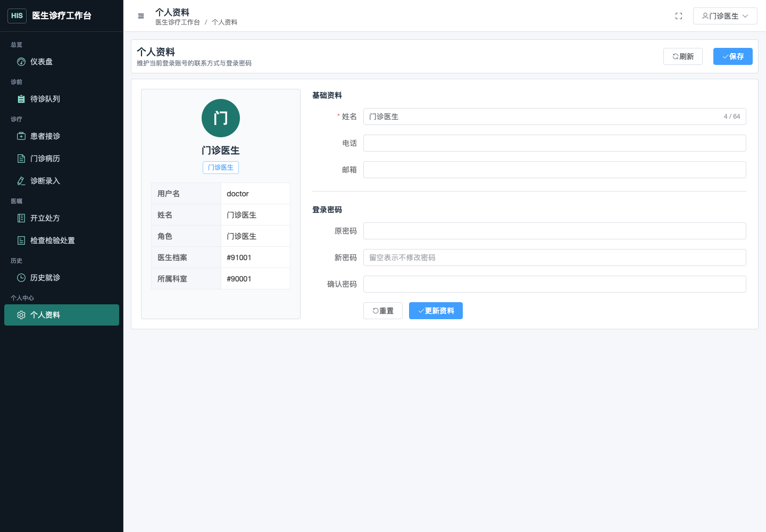Focus the 姓名 input field

(555, 117)
